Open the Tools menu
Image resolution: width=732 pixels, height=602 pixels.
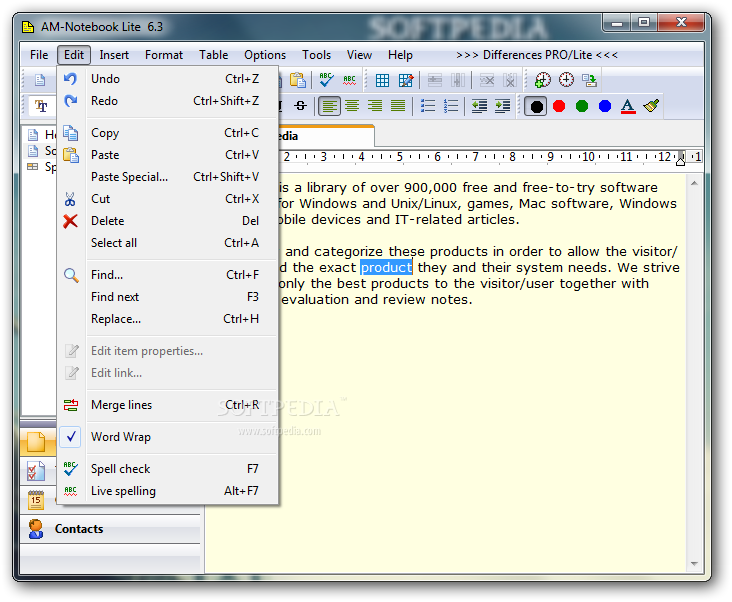317,55
